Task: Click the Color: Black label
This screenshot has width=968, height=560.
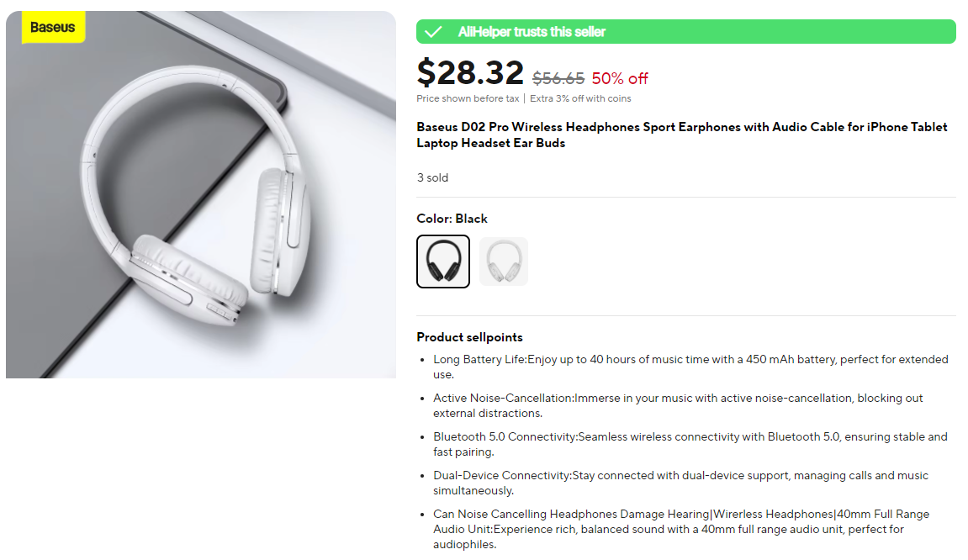Action: pos(452,219)
